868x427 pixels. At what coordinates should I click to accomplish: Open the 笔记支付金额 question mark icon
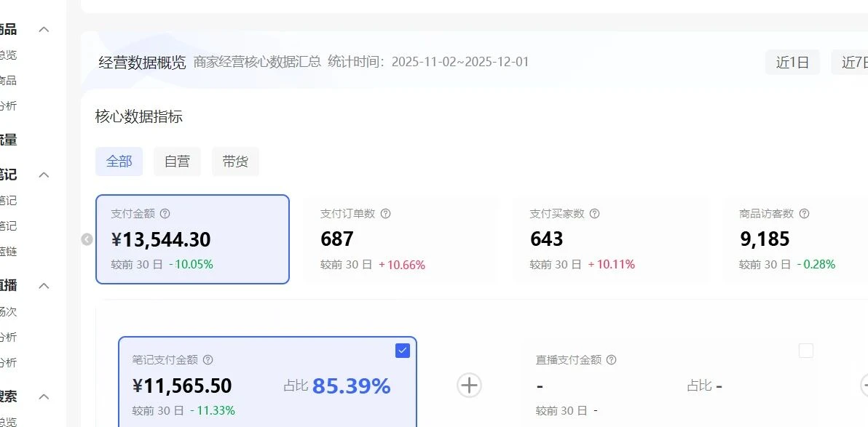208,359
